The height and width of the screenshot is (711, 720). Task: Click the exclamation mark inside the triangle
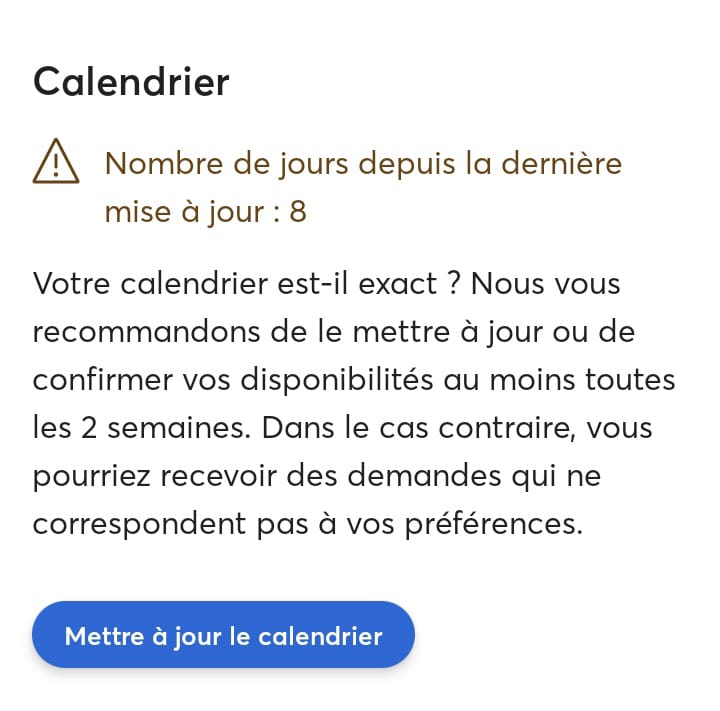[56, 165]
